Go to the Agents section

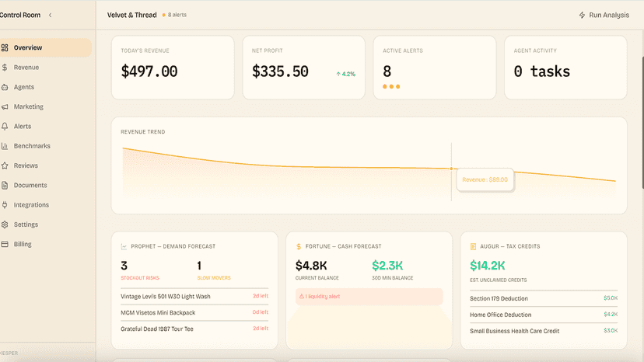coord(46,87)
